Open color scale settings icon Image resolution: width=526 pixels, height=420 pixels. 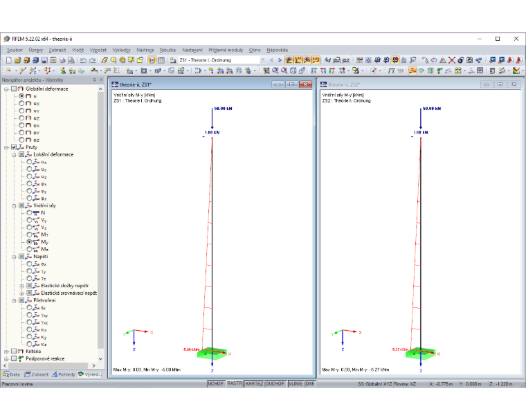[516, 71]
